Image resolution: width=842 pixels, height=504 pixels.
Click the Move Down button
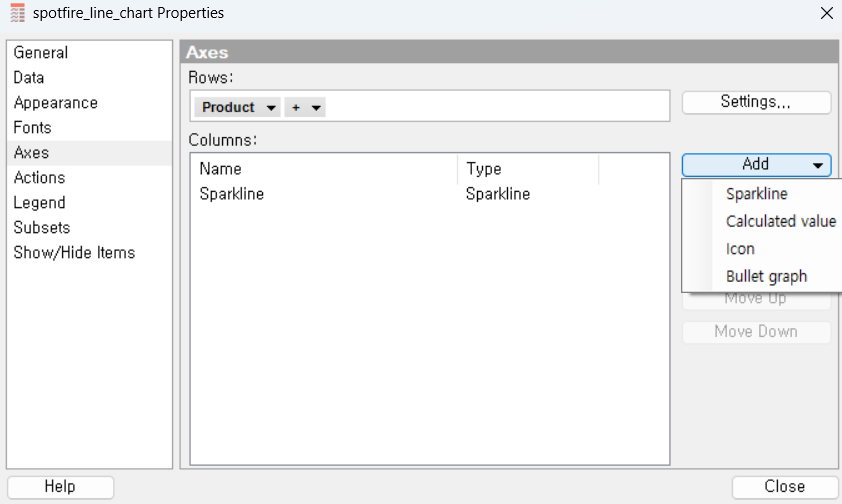(x=756, y=332)
